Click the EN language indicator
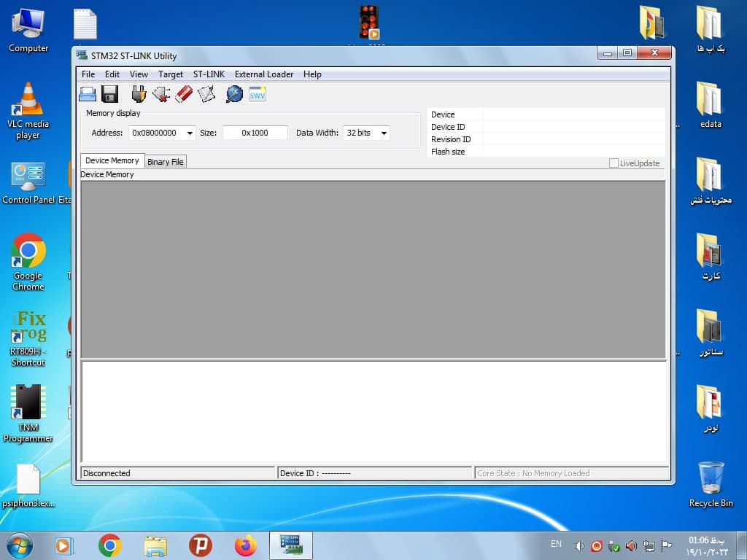Image resolution: width=747 pixels, height=560 pixels. [x=556, y=544]
